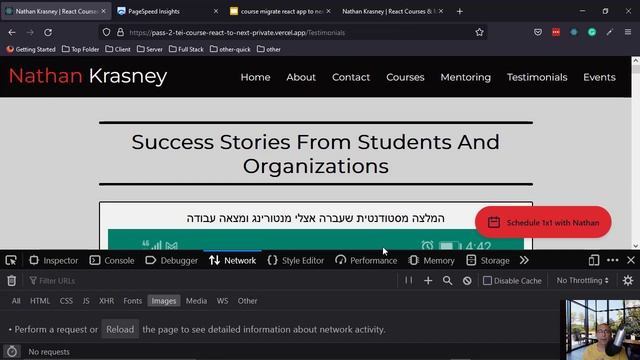Open the No Throttling dropdown

pos(582,280)
